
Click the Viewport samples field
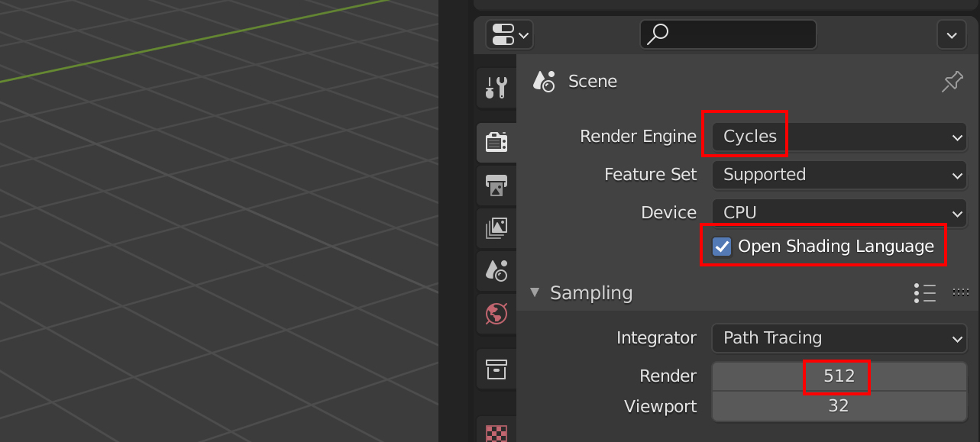[x=839, y=406]
